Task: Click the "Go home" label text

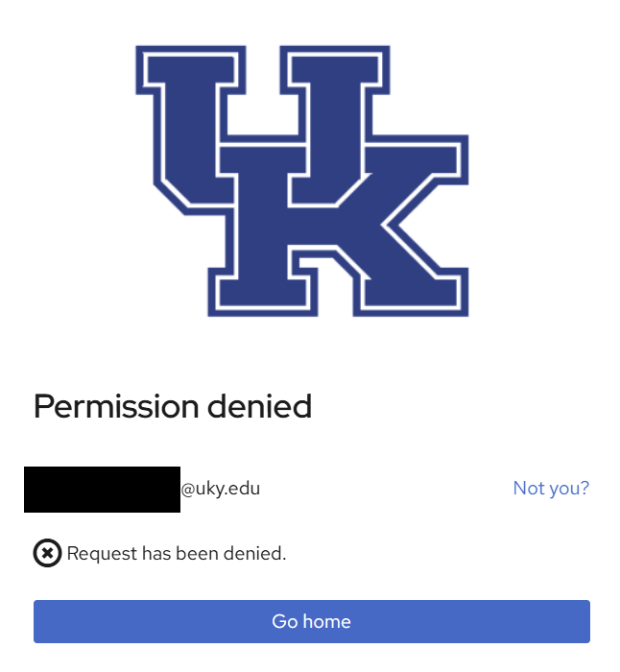Action: coord(311,621)
